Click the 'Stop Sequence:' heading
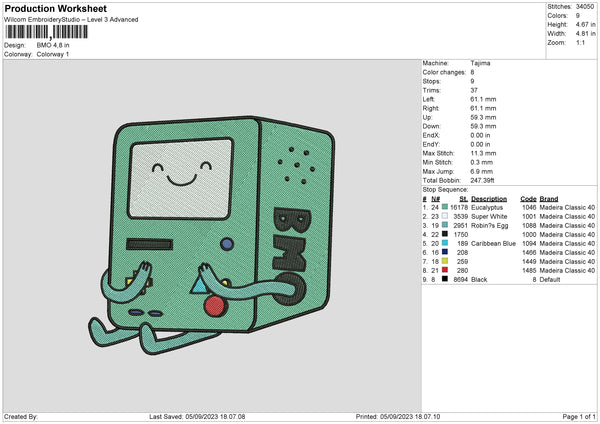This screenshot has width=600, height=424. click(445, 189)
